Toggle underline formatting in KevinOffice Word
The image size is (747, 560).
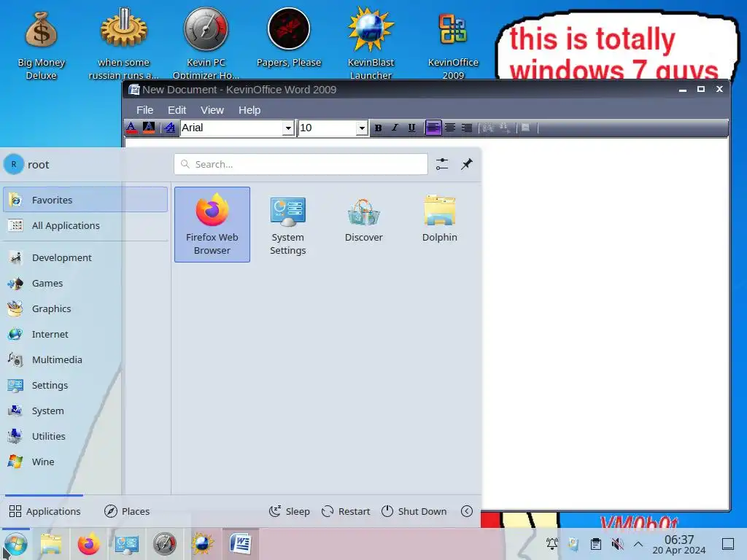point(411,128)
